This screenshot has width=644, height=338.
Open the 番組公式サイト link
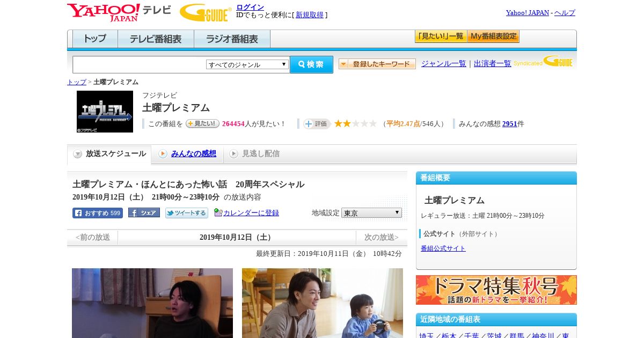point(443,248)
